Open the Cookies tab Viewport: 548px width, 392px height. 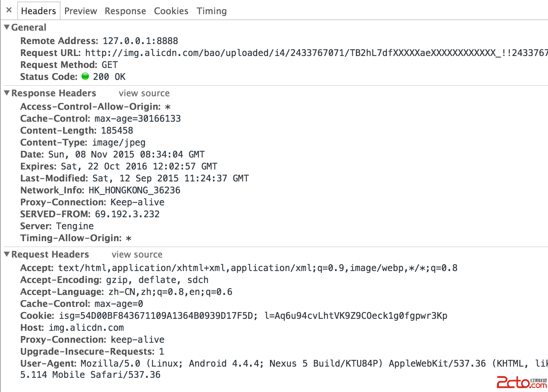pyautogui.click(x=171, y=11)
